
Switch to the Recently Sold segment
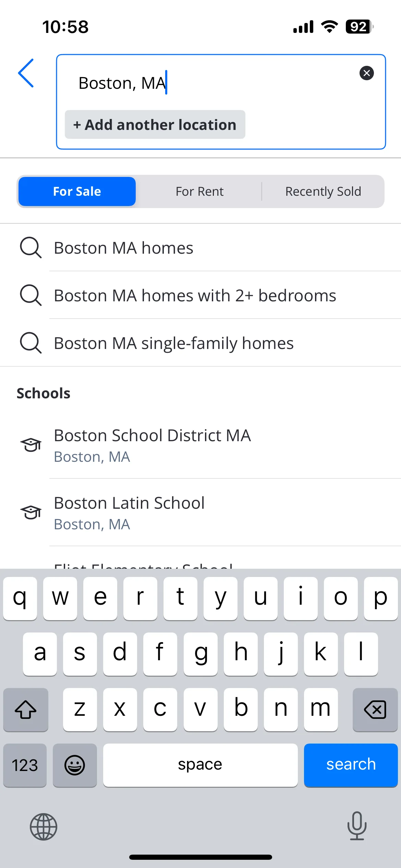tap(323, 191)
